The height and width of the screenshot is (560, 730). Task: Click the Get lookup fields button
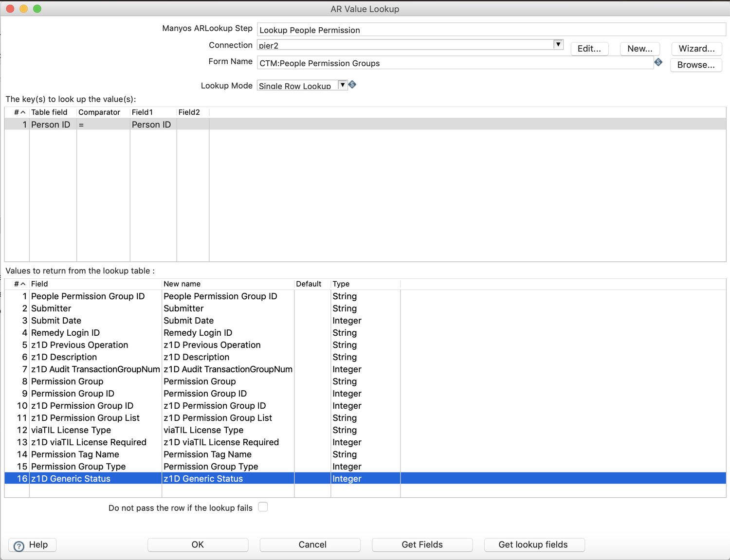click(x=534, y=544)
